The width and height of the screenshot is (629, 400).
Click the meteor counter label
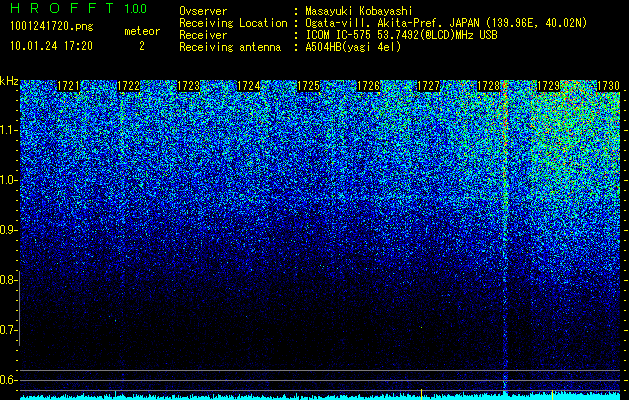coord(142,31)
